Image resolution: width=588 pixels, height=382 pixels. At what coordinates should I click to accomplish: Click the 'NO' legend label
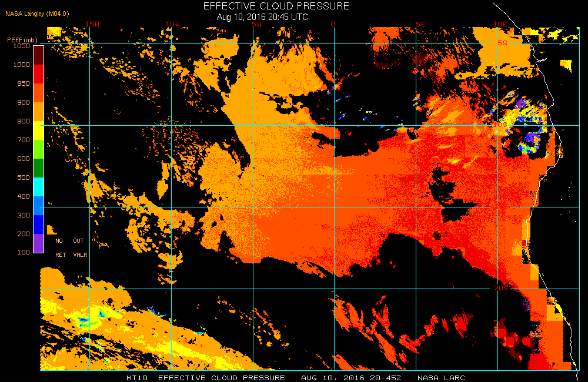(59, 241)
